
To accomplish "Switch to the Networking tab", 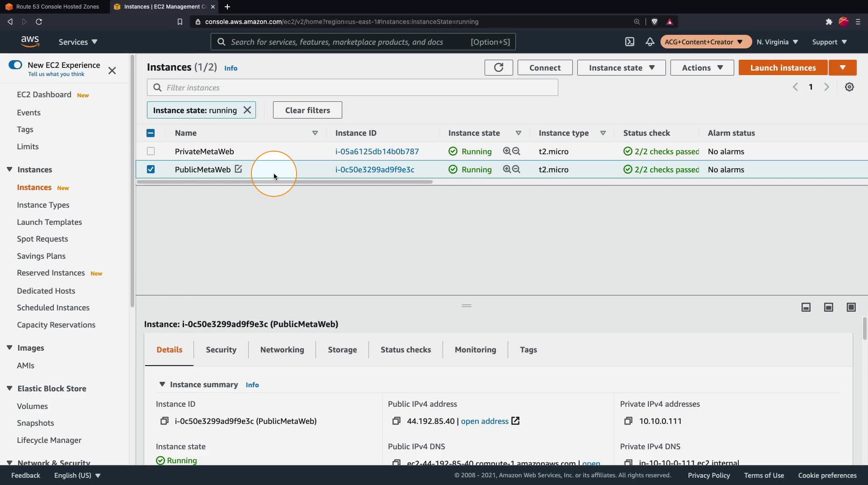I will pyautogui.click(x=282, y=349).
